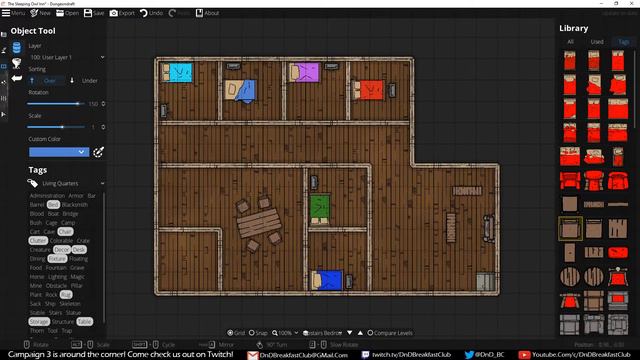
Task: Click the wooden dining table on the map
Action: (259, 223)
